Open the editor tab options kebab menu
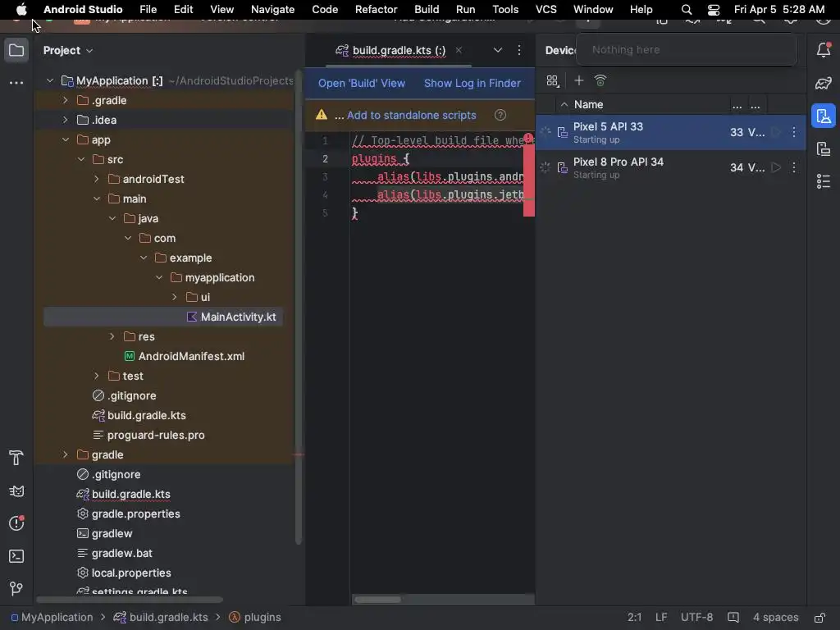This screenshot has height=630, width=840. click(x=519, y=50)
